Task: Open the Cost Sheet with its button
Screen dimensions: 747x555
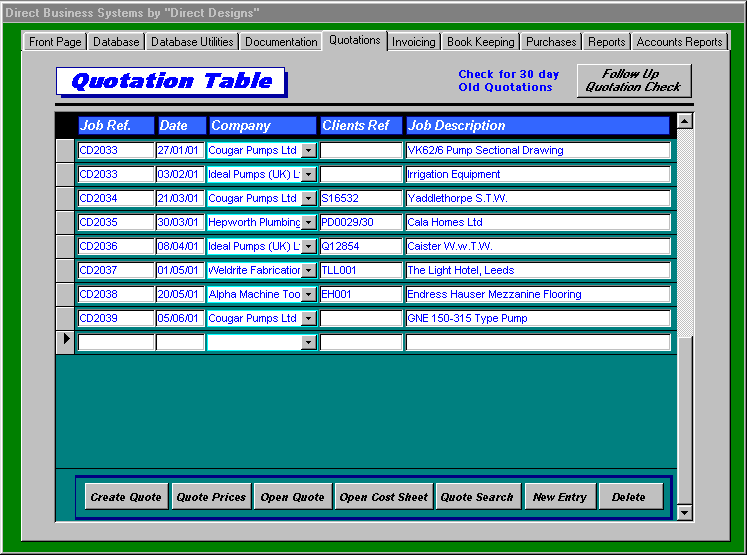Action: point(383,497)
